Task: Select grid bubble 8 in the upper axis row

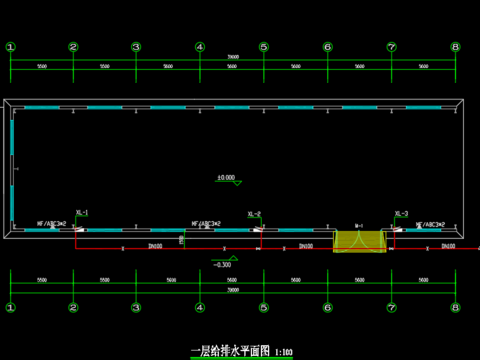Action: pos(455,47)
